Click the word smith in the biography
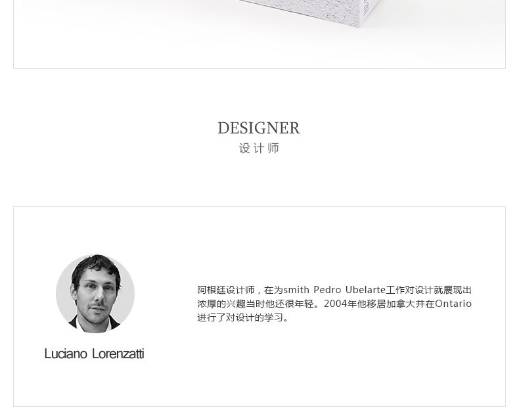The image size is (519, 420). coord(296,290)
